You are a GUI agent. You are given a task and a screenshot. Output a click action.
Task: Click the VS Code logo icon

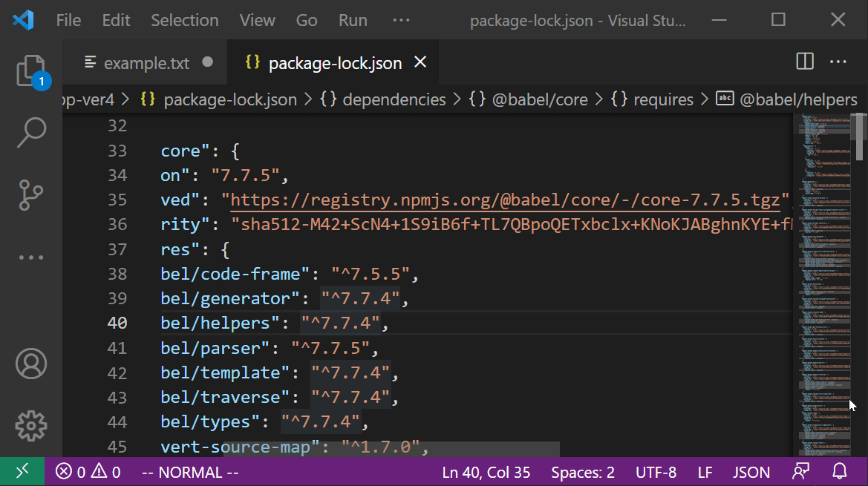23,21
